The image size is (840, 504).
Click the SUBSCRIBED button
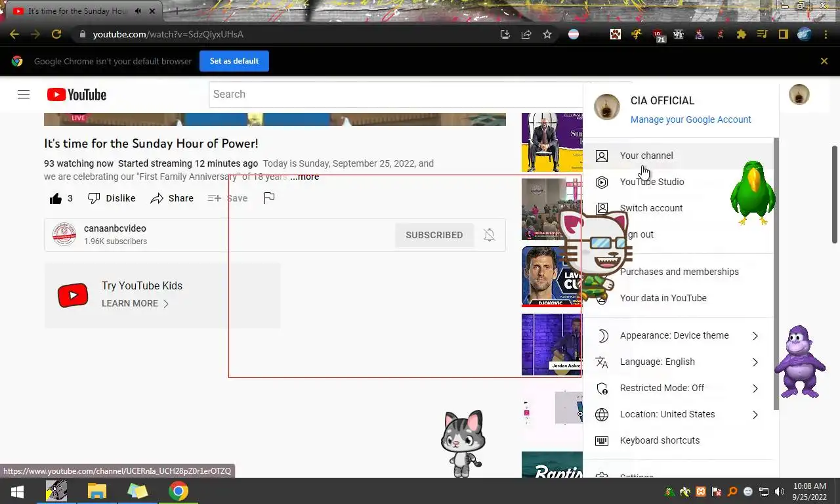pyautogui.click(x=434, y=235)
